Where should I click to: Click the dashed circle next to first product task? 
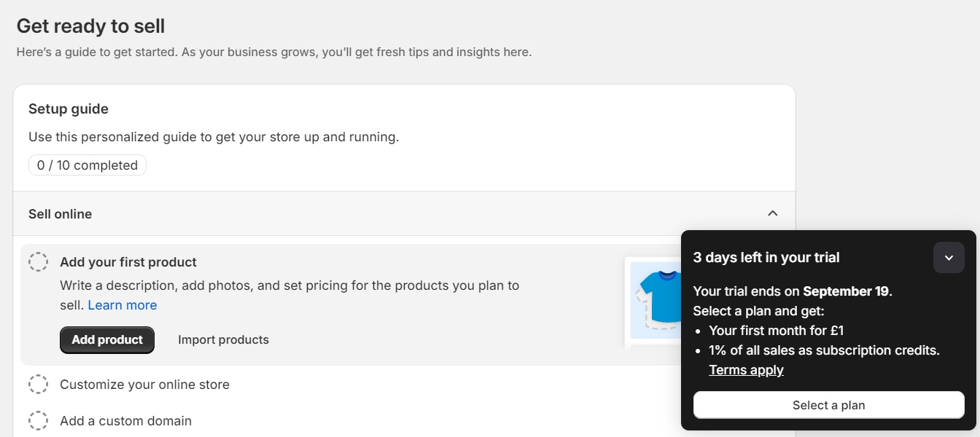click(38, 261)
